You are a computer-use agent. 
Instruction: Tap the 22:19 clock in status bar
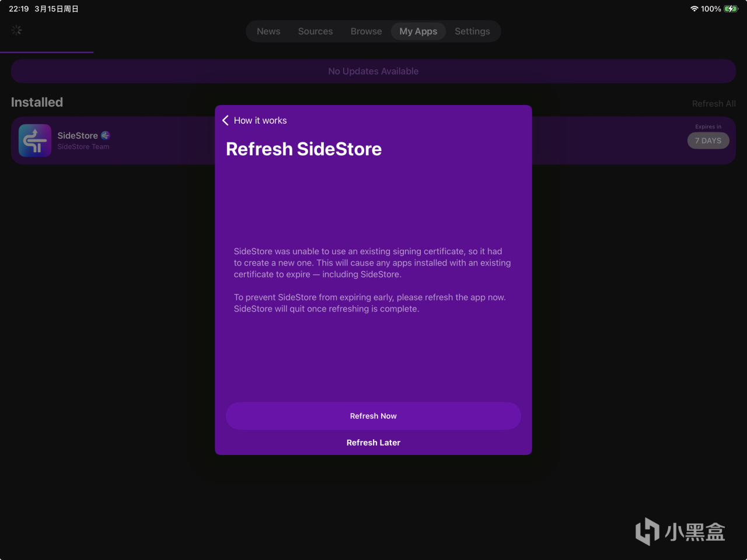click(19, 9)
